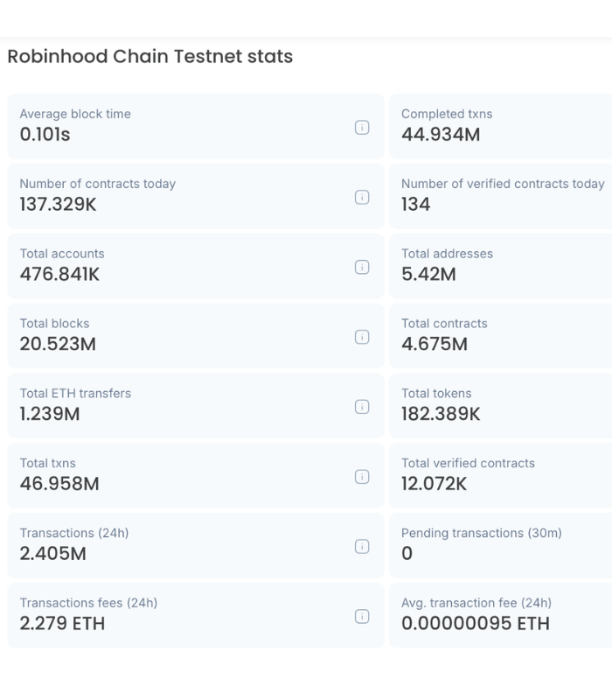Click the Avg. transaction fee (24h) label

476,603
